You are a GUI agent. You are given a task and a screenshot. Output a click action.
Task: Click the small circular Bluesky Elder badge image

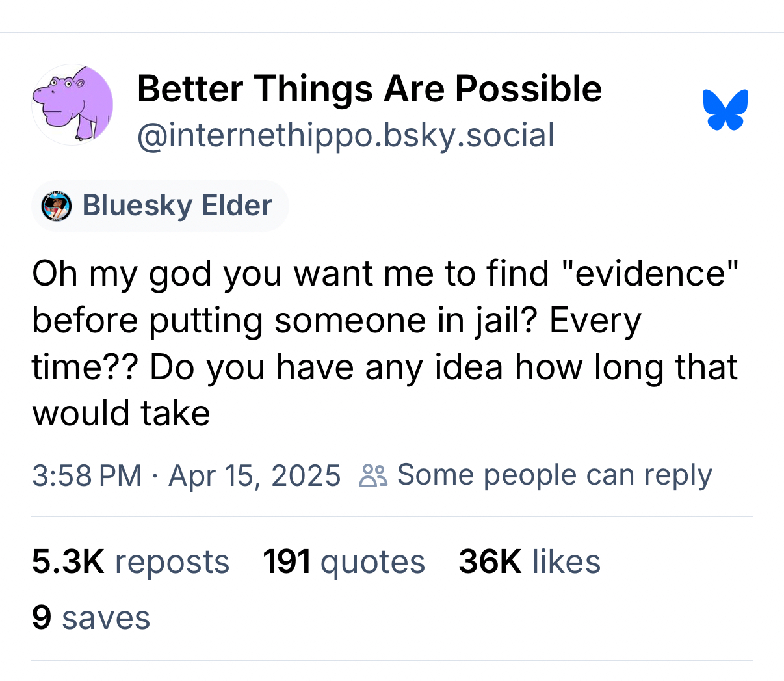(56, 206)
